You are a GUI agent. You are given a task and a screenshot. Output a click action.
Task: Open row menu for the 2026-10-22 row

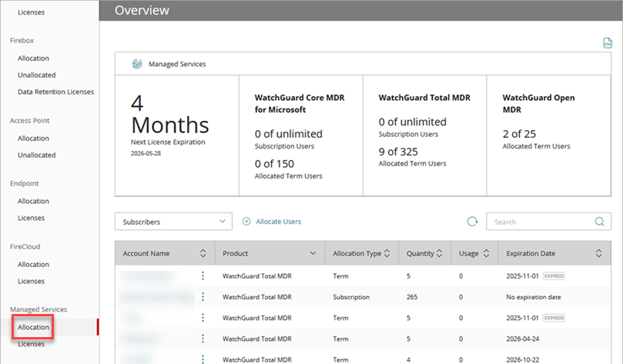pyautogui.click(x=203, y=359)
